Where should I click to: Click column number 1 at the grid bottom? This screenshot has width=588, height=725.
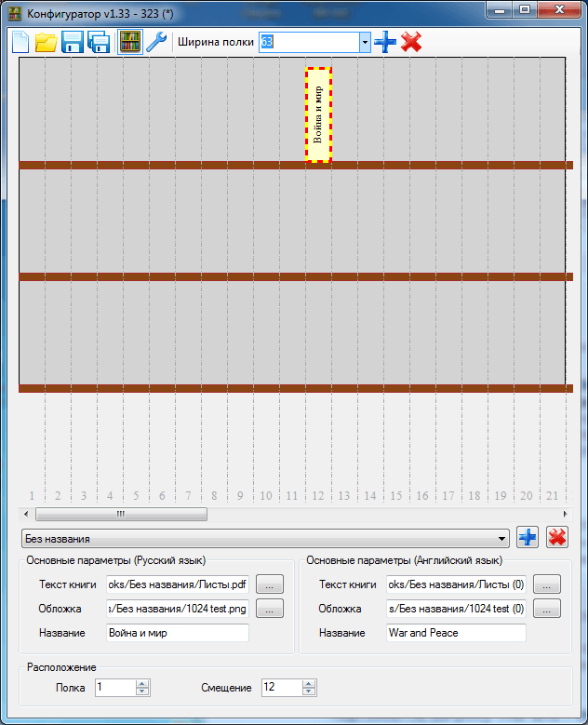32,496
